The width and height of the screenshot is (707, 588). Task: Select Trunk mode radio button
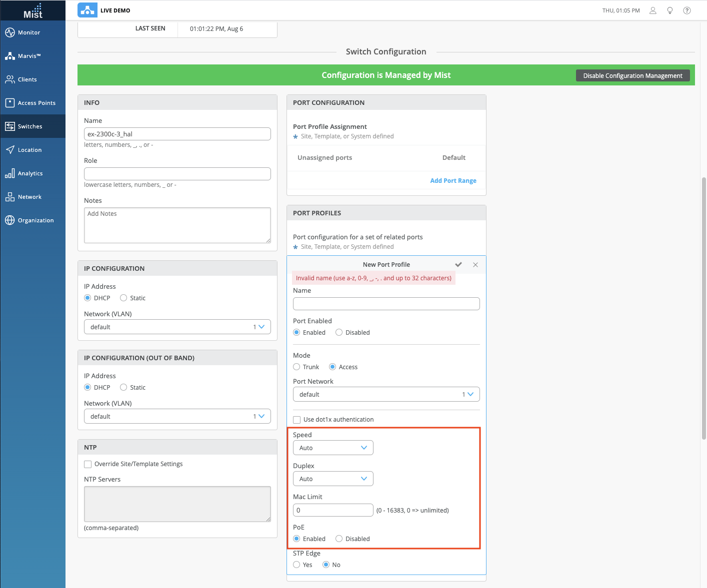pos(297,367)
